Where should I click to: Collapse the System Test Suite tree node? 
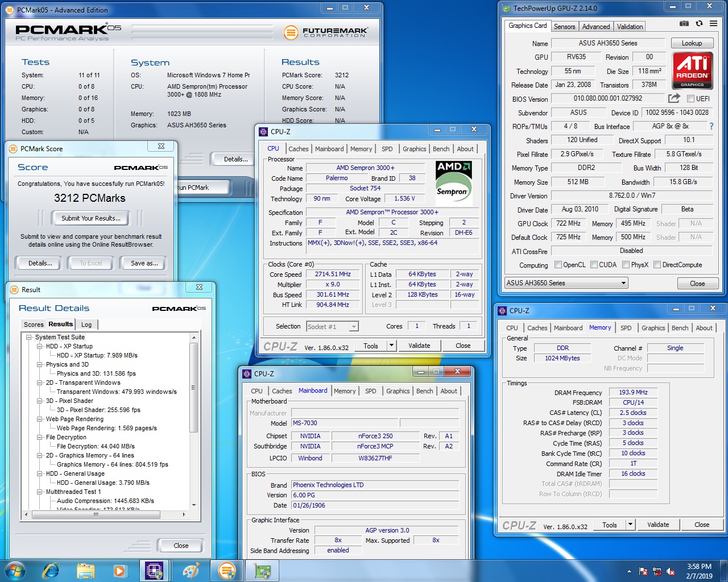coord(29,337)
